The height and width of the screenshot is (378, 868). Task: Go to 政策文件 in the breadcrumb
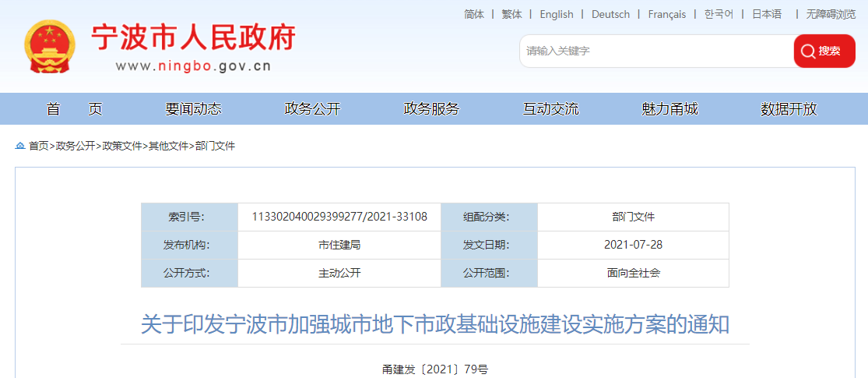point(121,147)
